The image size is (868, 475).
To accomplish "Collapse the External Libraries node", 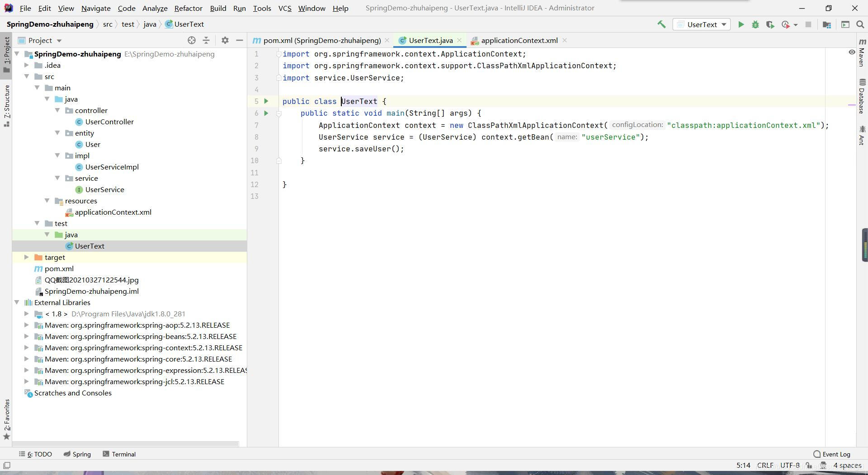I will 17,302.
